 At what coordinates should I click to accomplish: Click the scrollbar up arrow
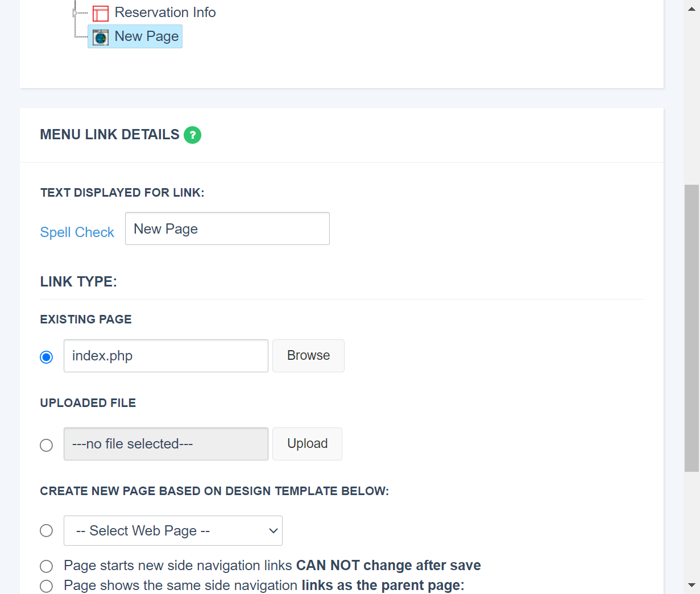point(691,9)
